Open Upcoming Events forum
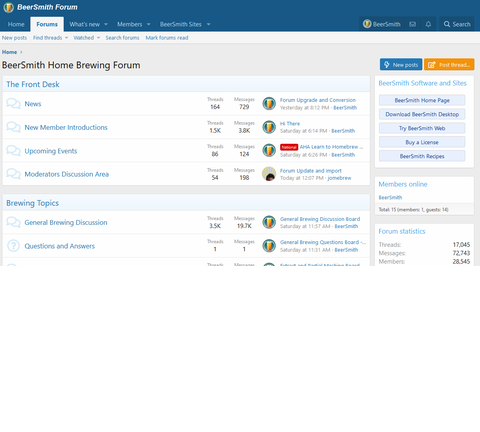The width and height of the screenshot is (480, 432). (x=51, y=151)
